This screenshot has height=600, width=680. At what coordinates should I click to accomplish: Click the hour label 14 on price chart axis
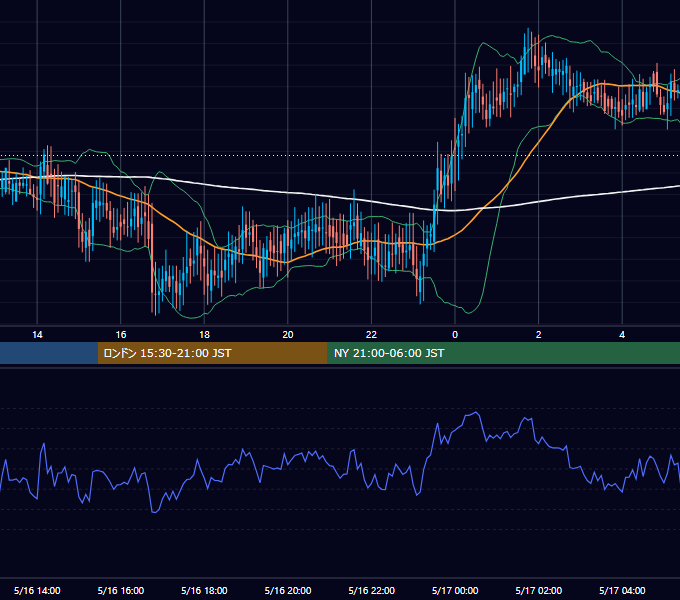(x=37, y=335)
